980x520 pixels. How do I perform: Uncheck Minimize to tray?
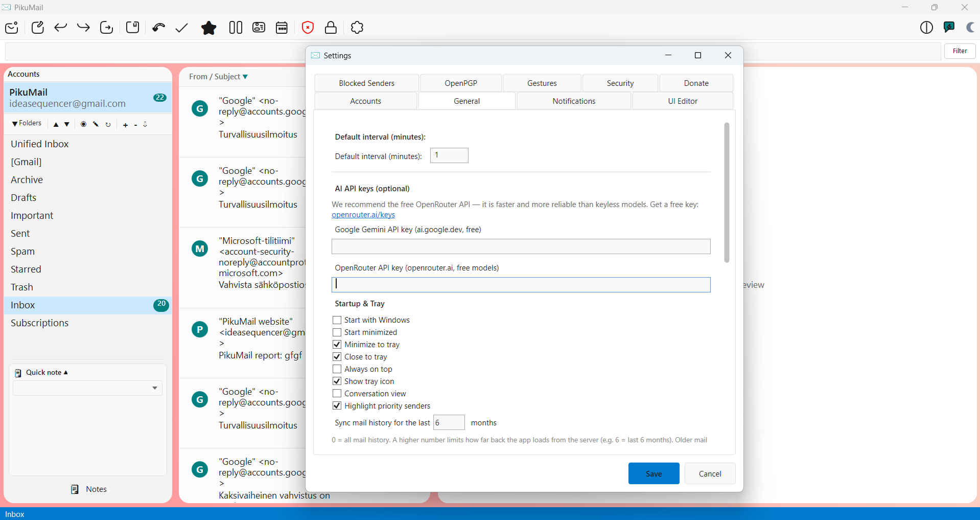coord(337,345)
